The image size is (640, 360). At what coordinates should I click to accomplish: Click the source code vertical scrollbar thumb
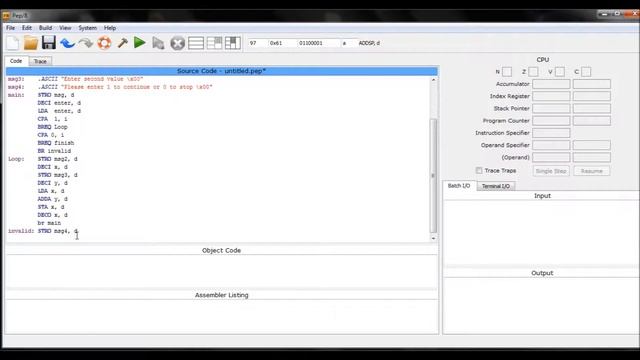click(433, 176)
